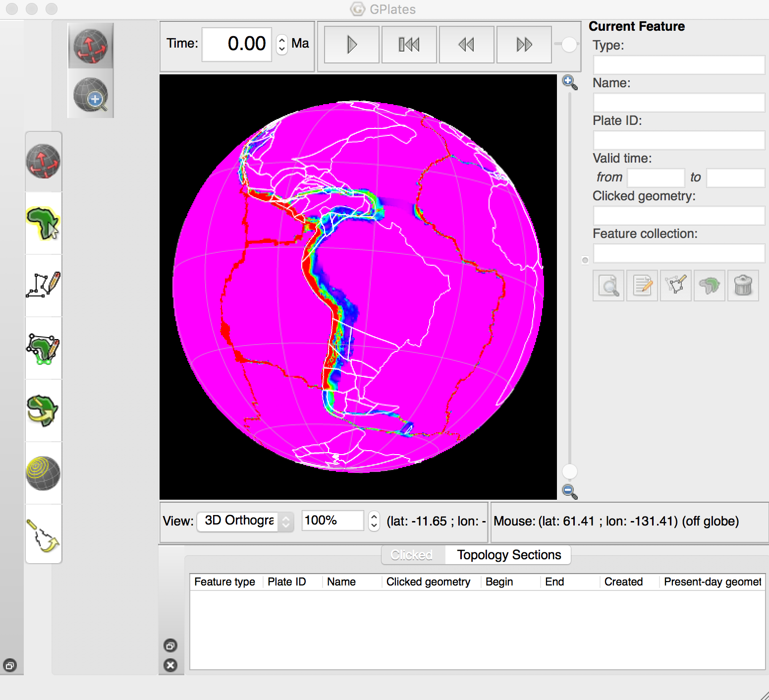Click the Valid time to field

736,178
